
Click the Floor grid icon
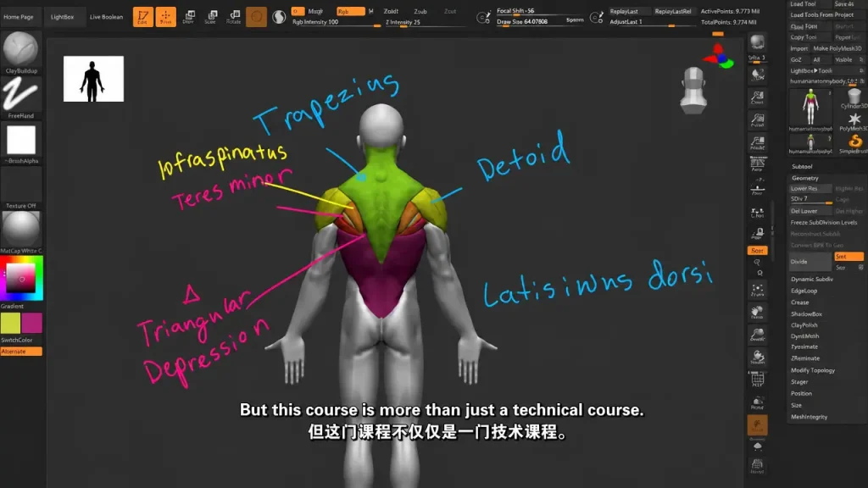click(757, 187)
